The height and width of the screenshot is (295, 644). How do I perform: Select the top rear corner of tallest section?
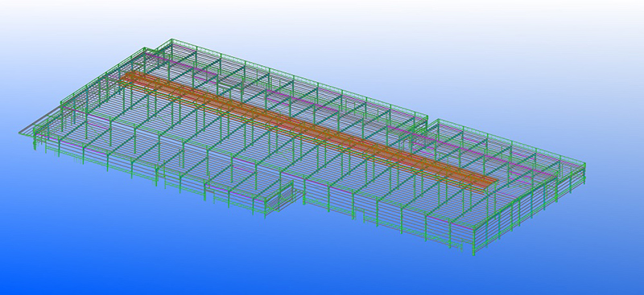point(171,40)
